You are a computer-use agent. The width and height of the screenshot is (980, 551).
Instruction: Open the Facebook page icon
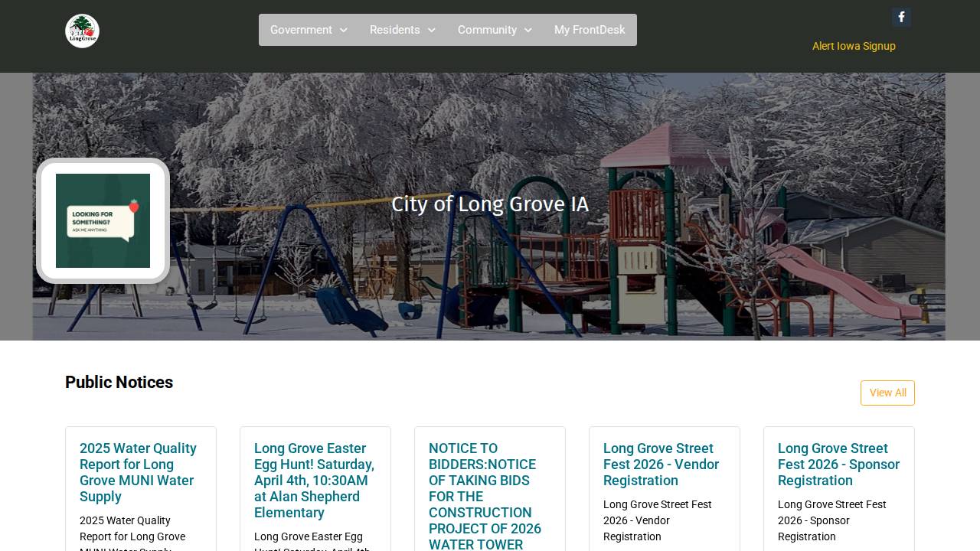click(901, 17)
